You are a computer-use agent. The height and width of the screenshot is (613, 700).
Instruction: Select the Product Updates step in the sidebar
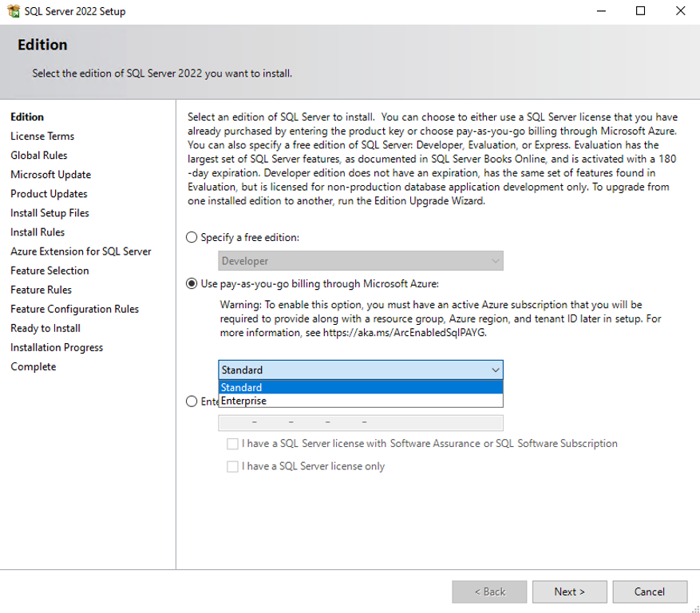click(49, 194)
